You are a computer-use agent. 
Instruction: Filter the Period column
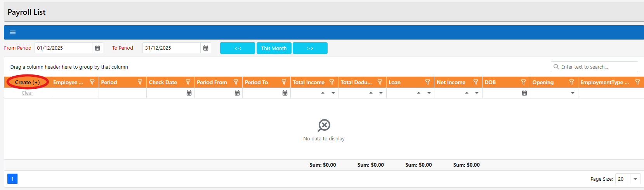(x=140, y=82)
